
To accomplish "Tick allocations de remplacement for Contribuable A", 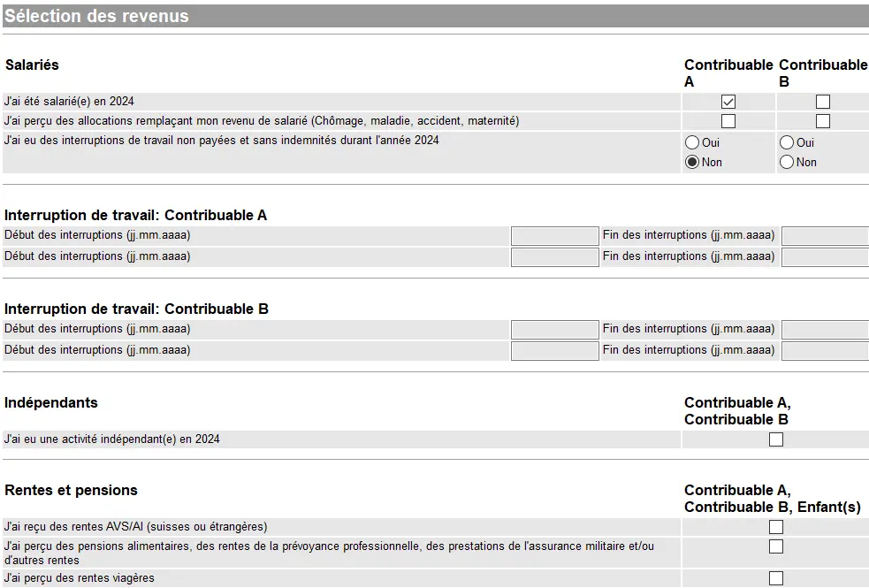I will 728,121.
